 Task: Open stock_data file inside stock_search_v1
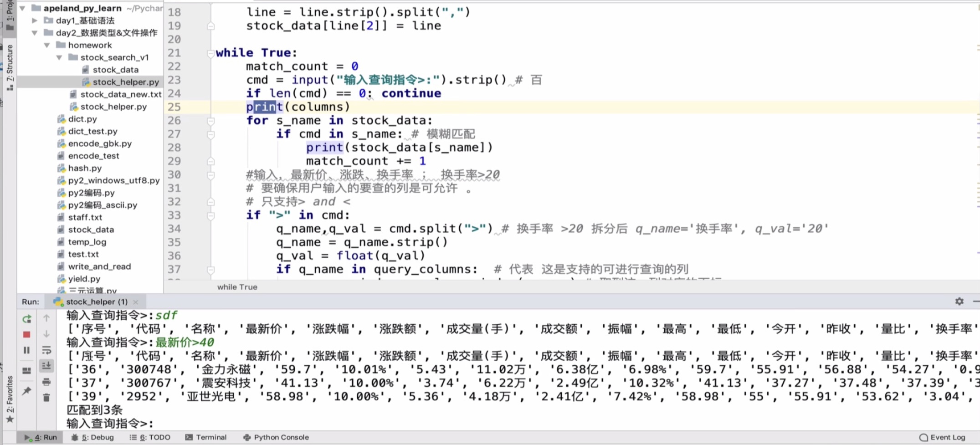115,70
